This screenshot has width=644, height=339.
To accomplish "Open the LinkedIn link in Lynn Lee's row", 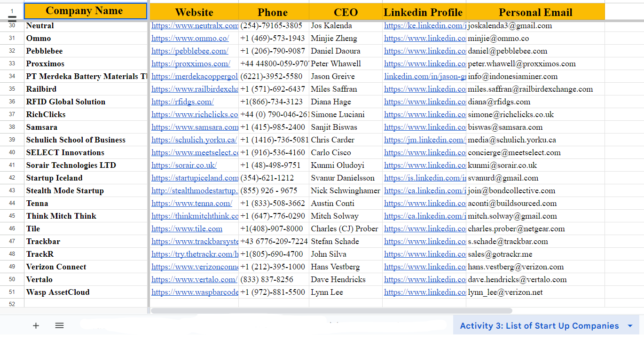I will 425,292.
